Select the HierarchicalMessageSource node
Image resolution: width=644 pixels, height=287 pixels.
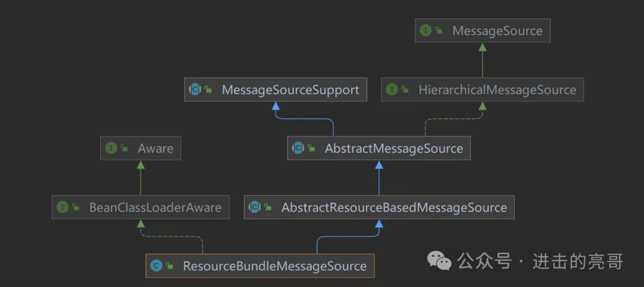tap(482, 90)
